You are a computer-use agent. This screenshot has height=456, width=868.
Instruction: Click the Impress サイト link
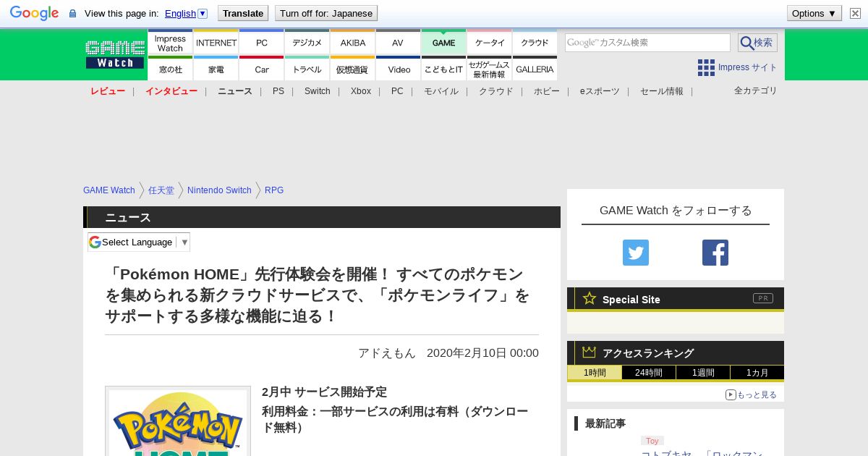coord(748,67)
